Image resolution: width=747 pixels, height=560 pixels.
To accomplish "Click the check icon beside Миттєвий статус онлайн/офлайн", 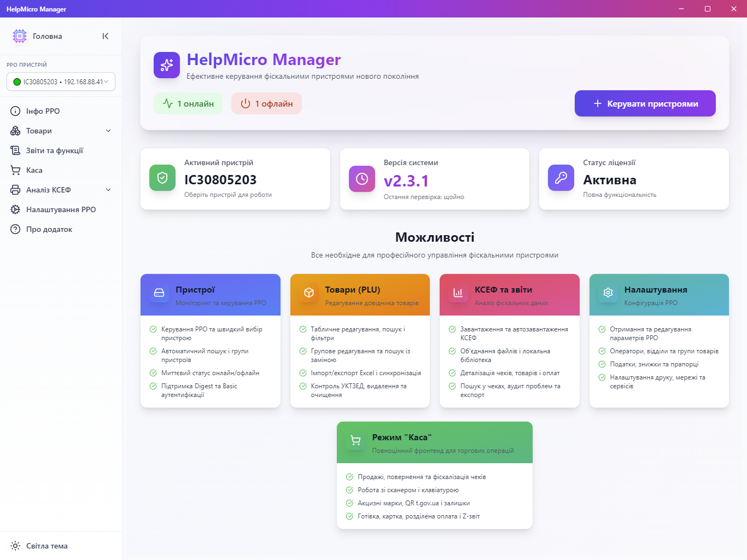I will click(x=153, y=373).
